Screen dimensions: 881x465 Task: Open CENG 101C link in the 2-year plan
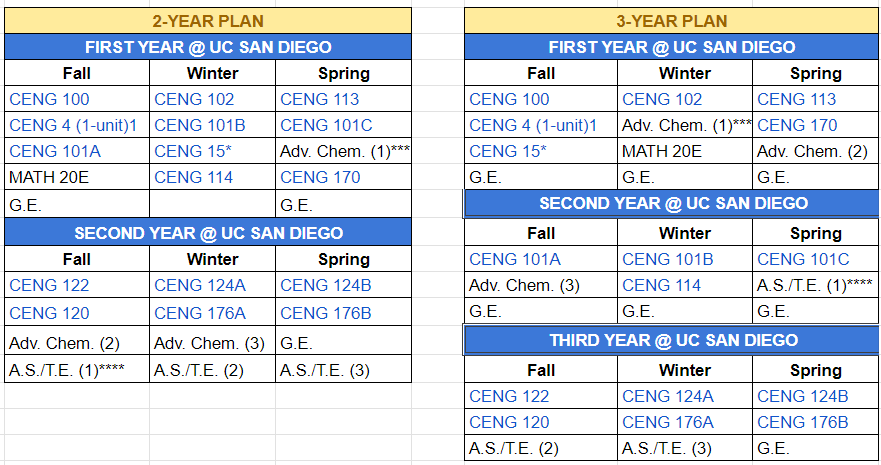pyautogui.click(x=326, y=125)
